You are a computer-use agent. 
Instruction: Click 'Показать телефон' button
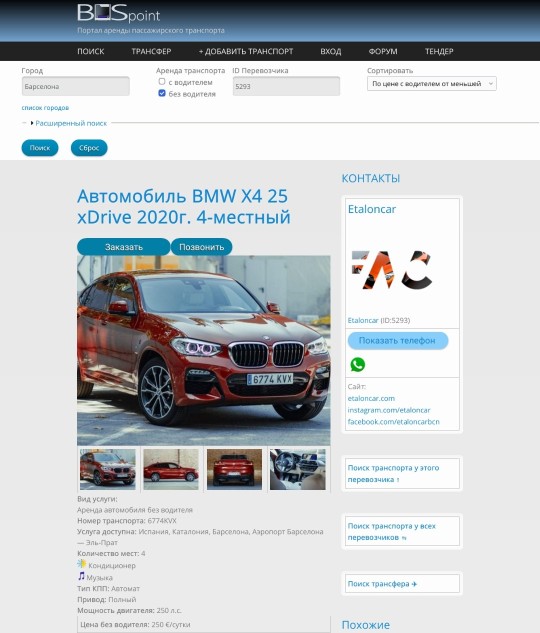click(398, 340)
